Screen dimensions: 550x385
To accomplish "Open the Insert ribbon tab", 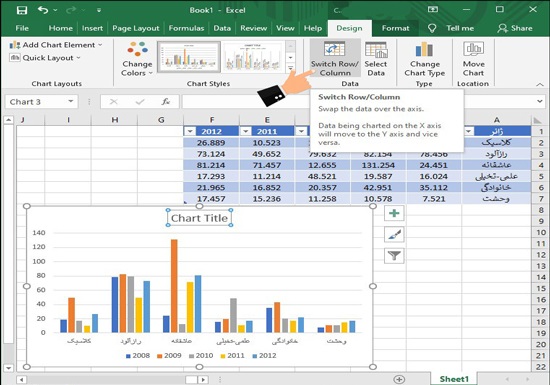I will [x=92, y=28].
